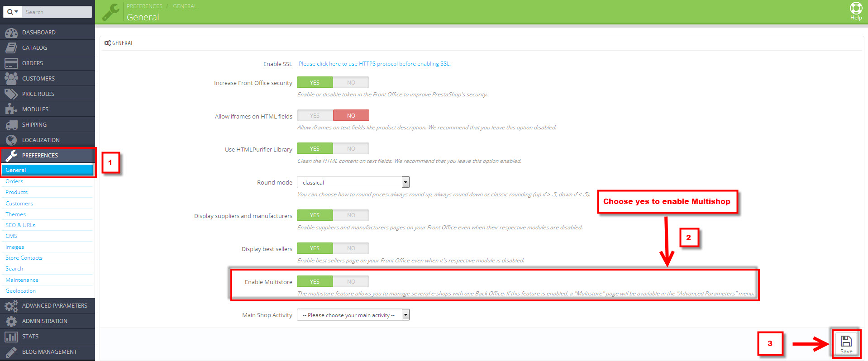868x361 pixels.
Task: Expand the search type dropdown arrow
Action: pyautogui.click(x=16, y=12)
